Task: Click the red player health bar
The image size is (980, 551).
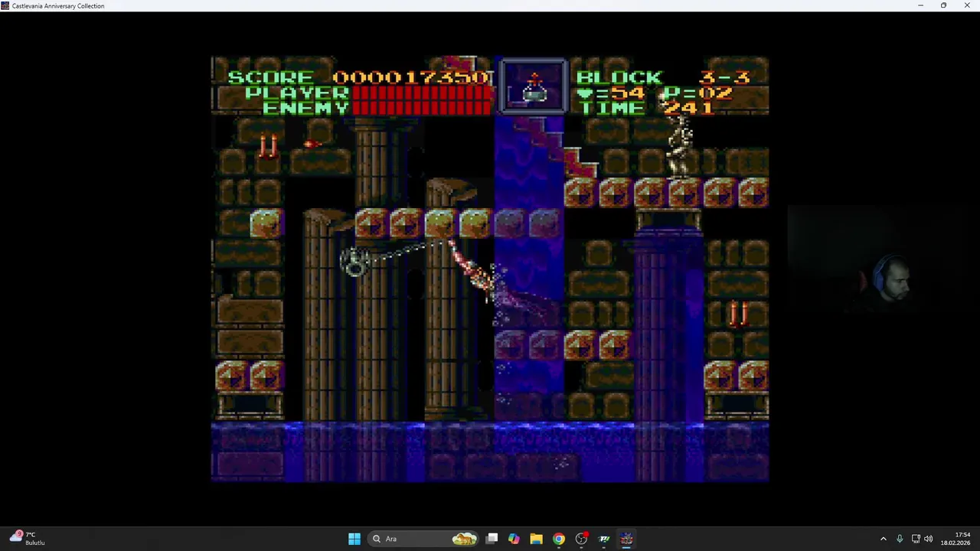Action: click(x=422, y=93)
